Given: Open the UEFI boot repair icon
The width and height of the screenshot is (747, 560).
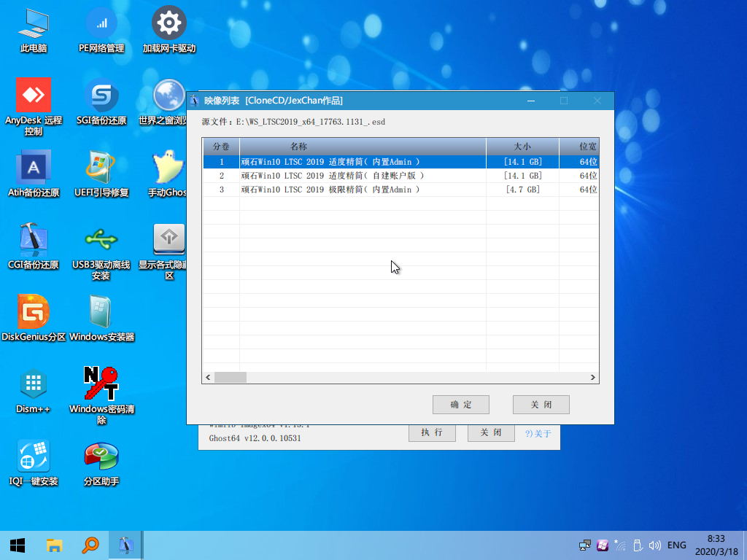Looking at the screenshot, I should click(101, 168).
